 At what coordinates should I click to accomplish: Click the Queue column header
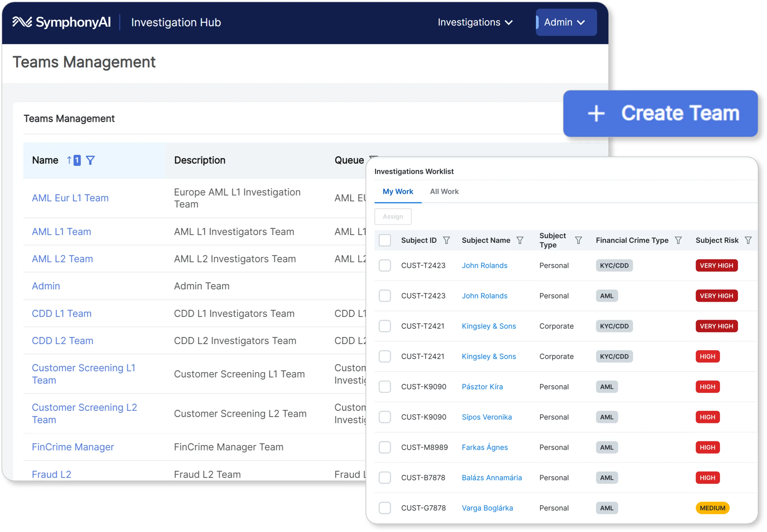point(349,160)
